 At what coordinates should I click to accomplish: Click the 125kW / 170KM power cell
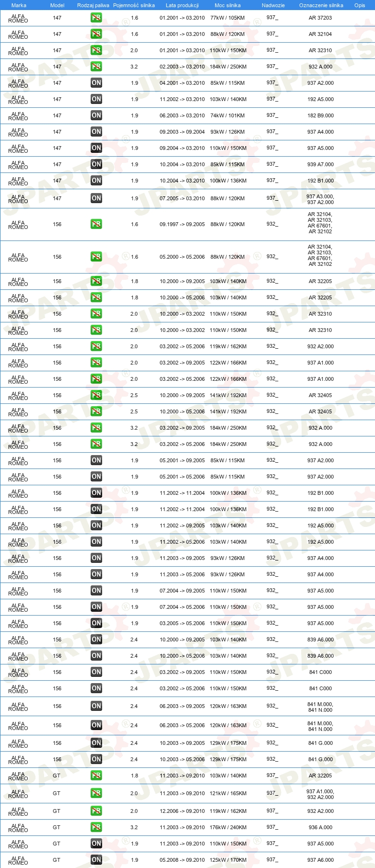pyautogui.click(x=228, y=860)
